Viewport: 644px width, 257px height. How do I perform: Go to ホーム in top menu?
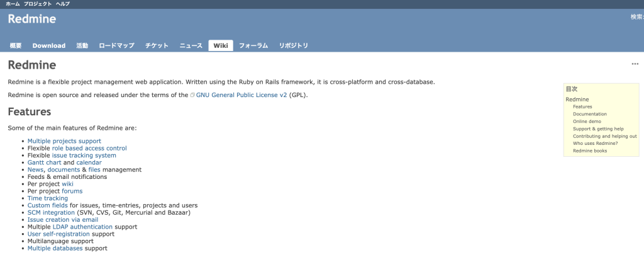tap(13, 4)
